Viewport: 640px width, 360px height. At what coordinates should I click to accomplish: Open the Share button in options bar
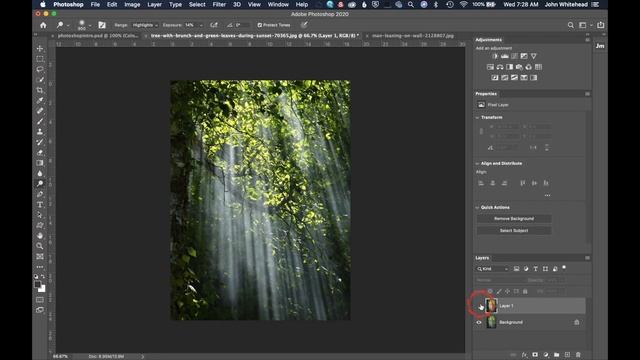[600, 25]
